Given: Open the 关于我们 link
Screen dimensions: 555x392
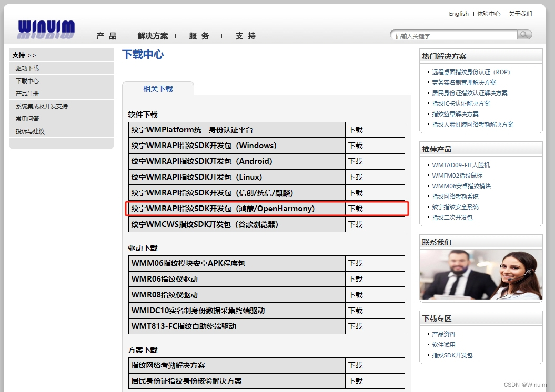Looking at the screenshot, I should tap(520, 14).
